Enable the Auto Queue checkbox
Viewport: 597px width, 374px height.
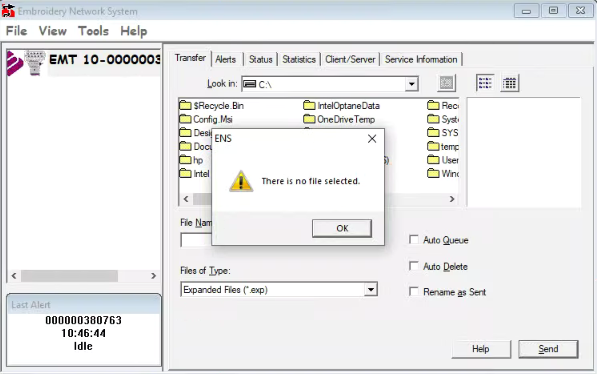(x=413, y=240)
